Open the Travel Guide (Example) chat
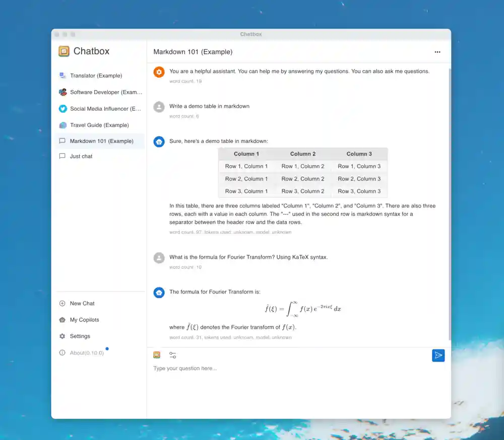 click(100, 125)
